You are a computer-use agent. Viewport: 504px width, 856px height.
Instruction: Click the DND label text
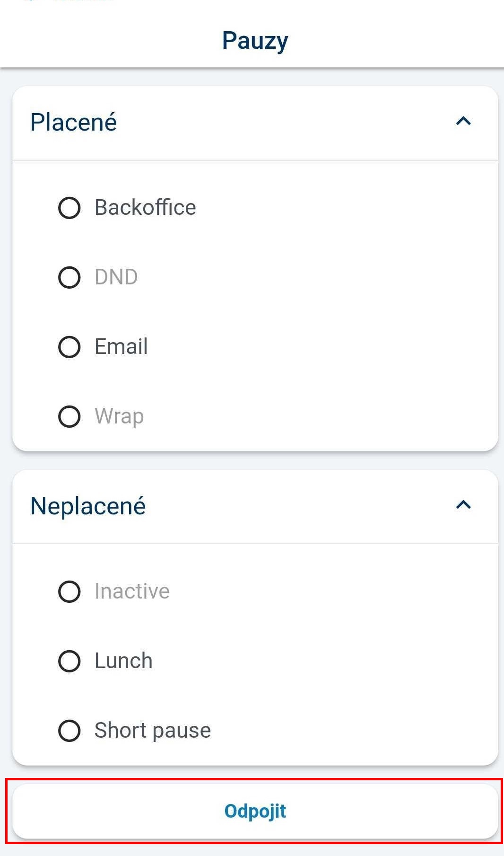point(116,277)
